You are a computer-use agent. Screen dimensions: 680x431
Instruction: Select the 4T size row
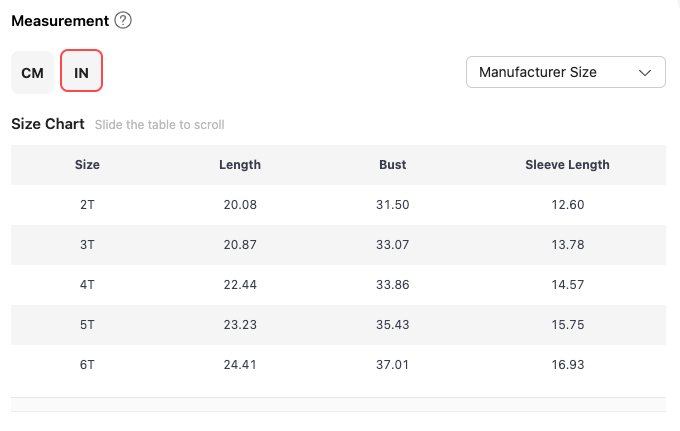tap(87, 285)
